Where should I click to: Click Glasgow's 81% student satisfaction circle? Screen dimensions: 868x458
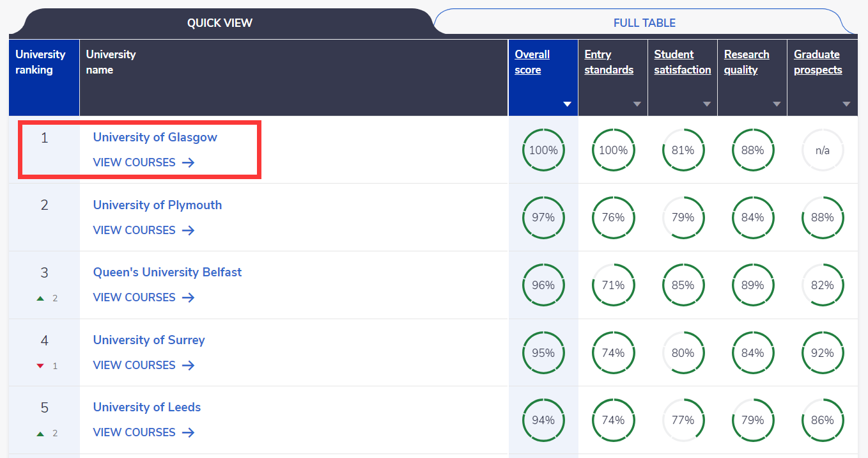pos(683,150)
